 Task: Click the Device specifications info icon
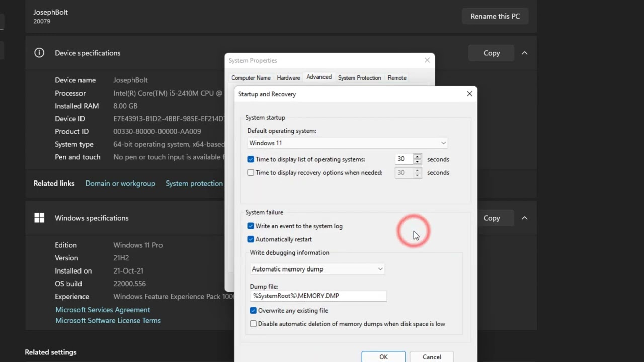39,53
